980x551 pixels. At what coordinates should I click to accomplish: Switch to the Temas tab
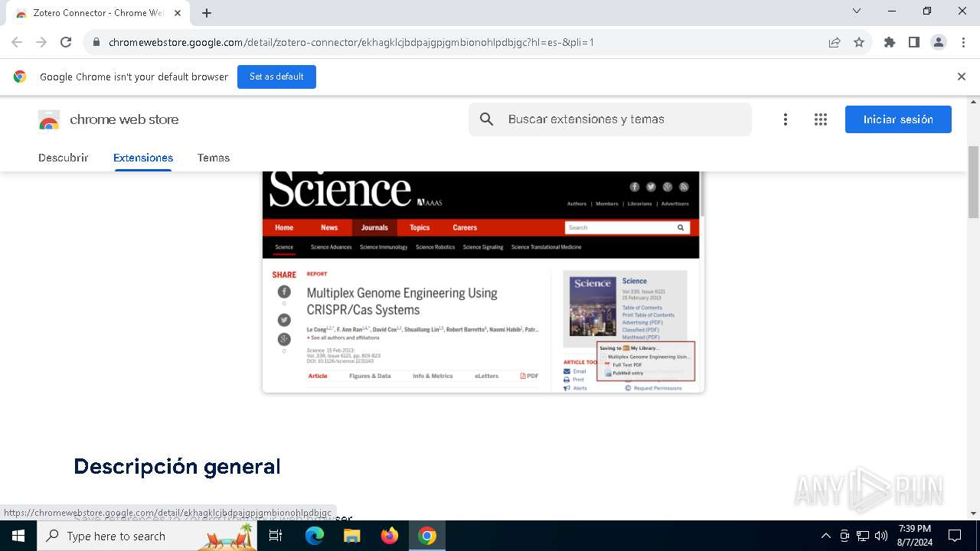click(x=214, y=158)
